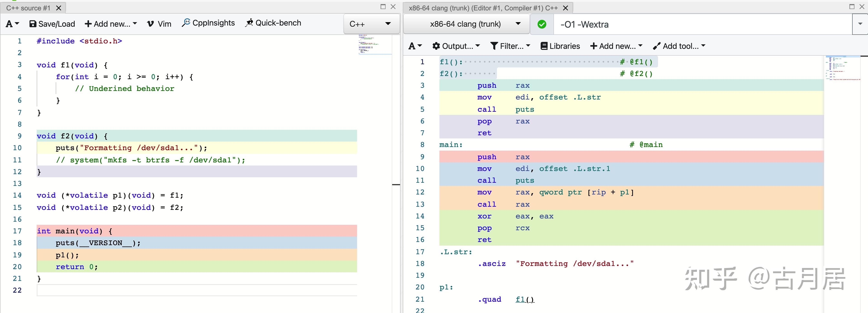Open the source editor font size menu

[x=12, y=24]
